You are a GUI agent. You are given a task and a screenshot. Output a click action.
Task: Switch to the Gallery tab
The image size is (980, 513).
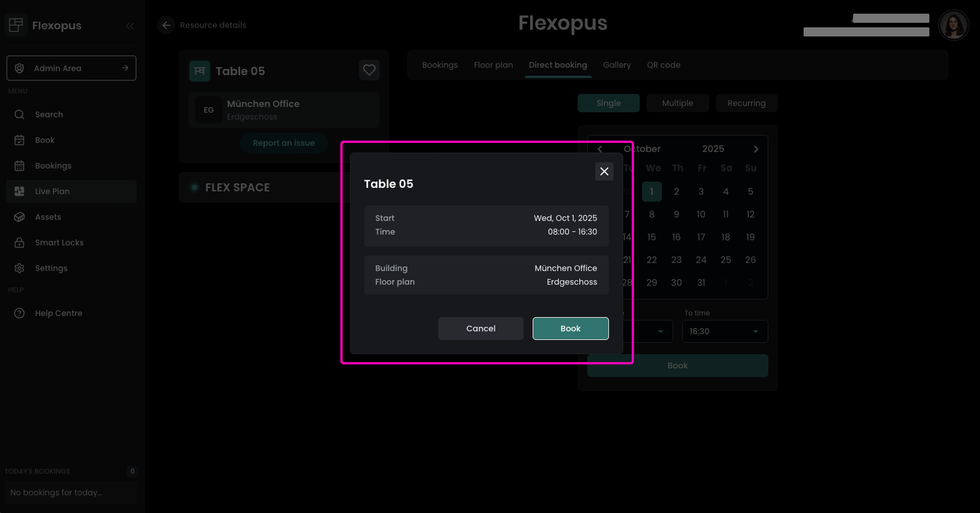[617, 65]
